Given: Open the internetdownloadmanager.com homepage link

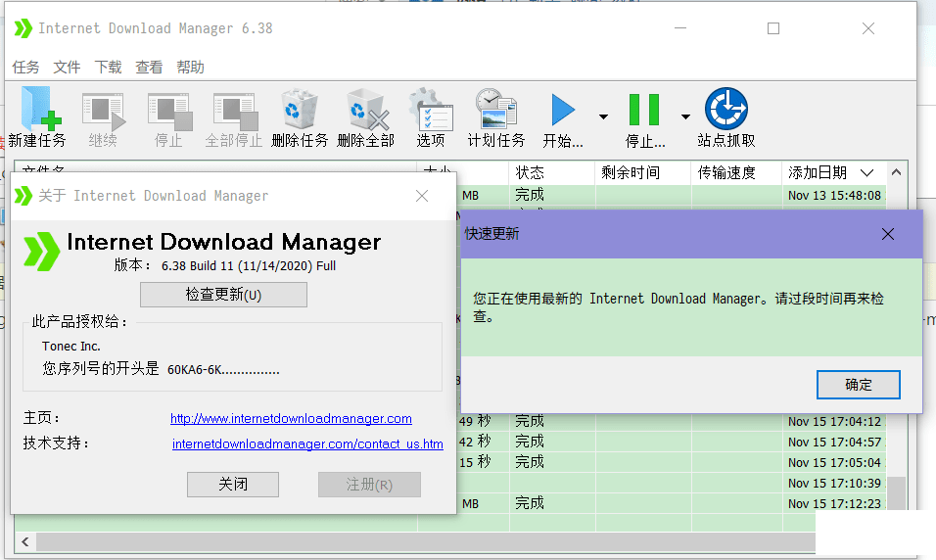Looking at the screenshot, I should coord(291,418).
